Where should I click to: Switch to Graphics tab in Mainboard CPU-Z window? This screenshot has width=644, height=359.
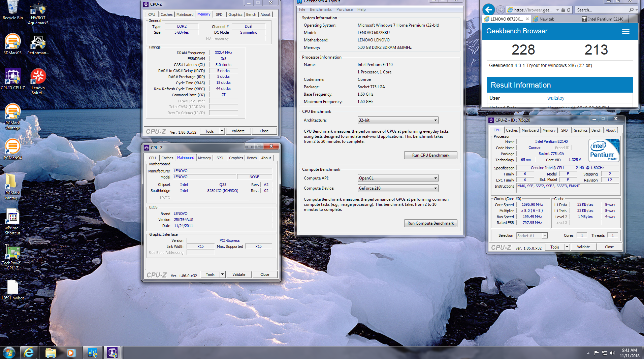coord(236,158)
